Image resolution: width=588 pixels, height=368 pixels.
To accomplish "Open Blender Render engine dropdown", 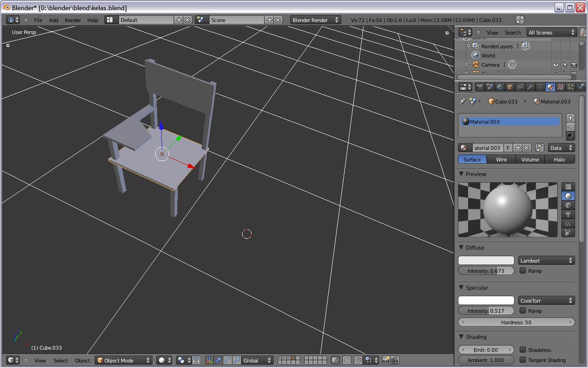I will [x=315, y=20].
